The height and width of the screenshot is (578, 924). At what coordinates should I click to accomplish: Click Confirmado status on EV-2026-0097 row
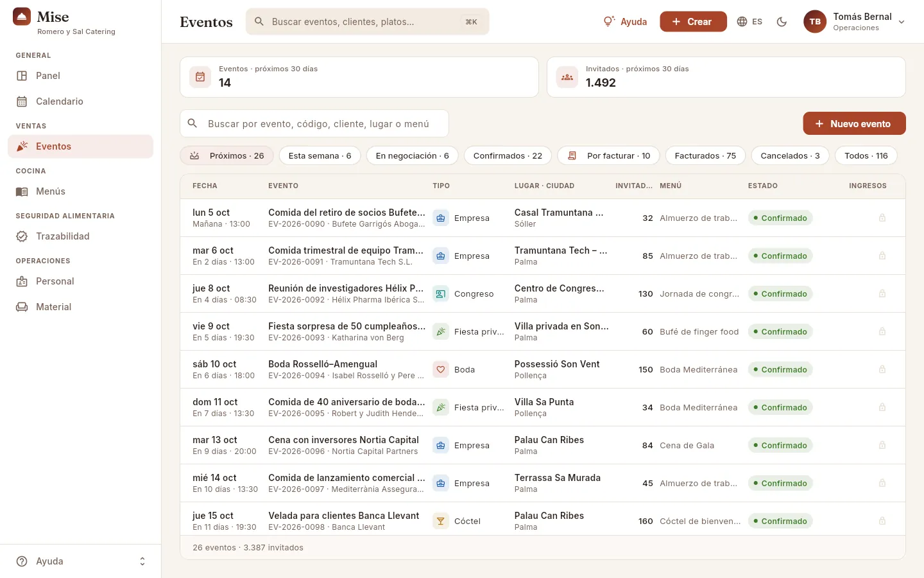tap(780, 484)
